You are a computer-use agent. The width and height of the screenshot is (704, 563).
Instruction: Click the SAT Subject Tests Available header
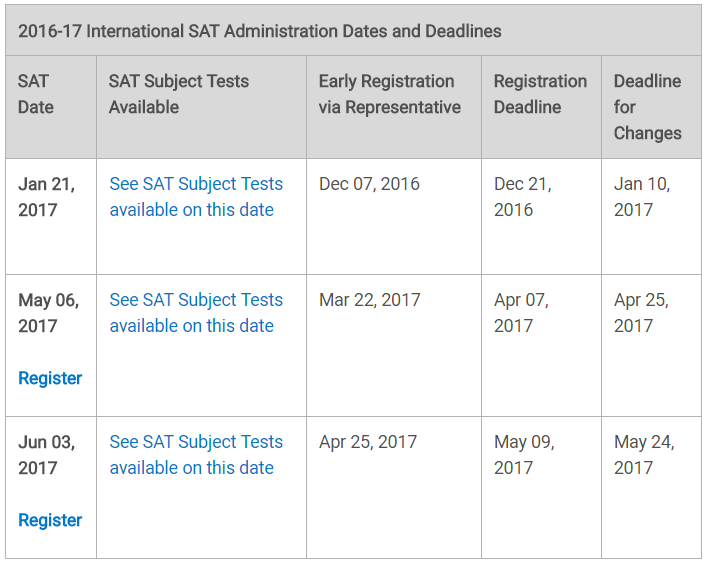[x=179, y=94]
